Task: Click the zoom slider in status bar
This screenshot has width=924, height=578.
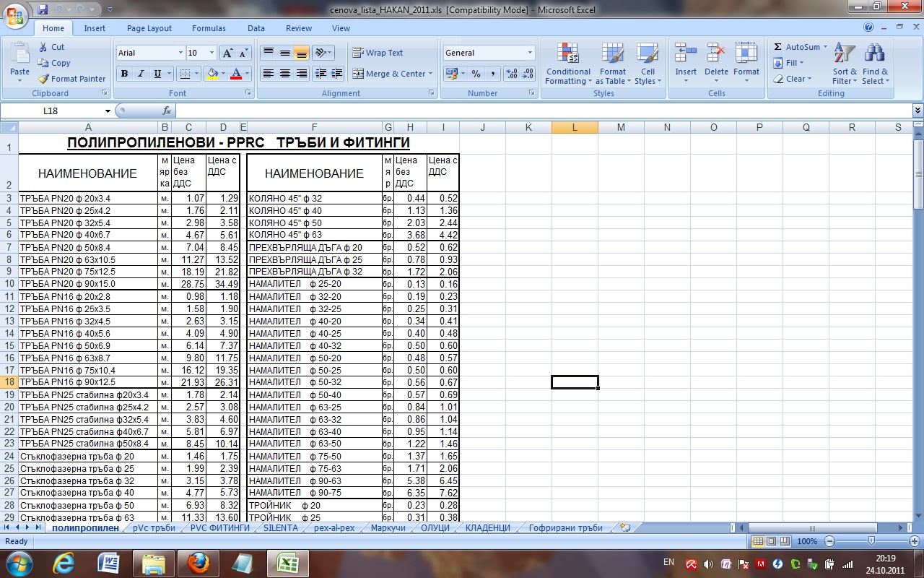Action: tap(871, 541)
